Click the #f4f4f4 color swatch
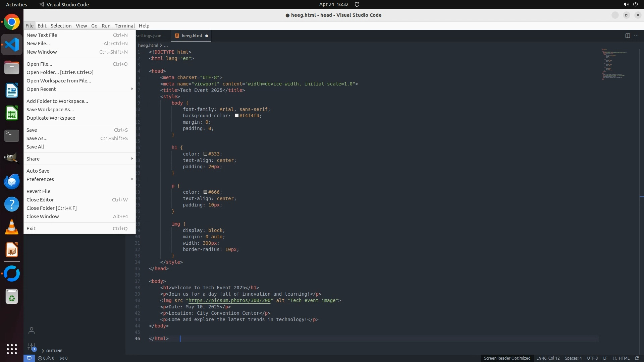This screenshot has width=644, height=362. tap(236, 116)
